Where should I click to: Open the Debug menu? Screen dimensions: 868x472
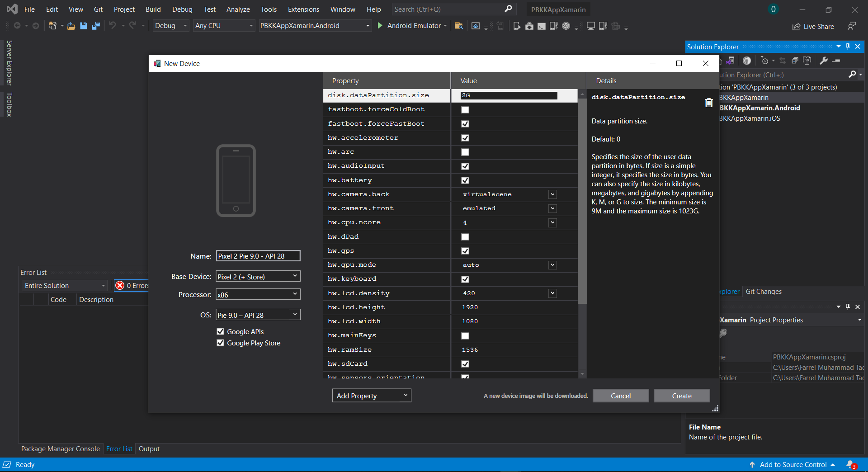(x=182, y=9)
